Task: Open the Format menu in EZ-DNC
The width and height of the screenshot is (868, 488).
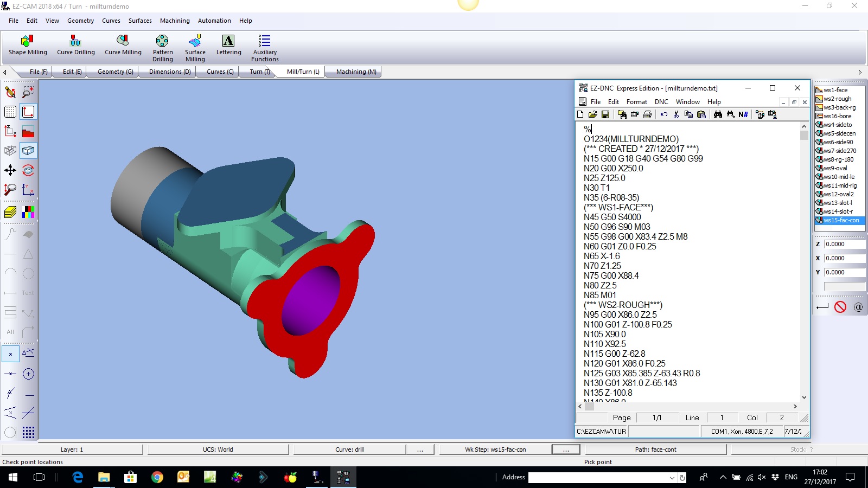Action: (636, 102)
